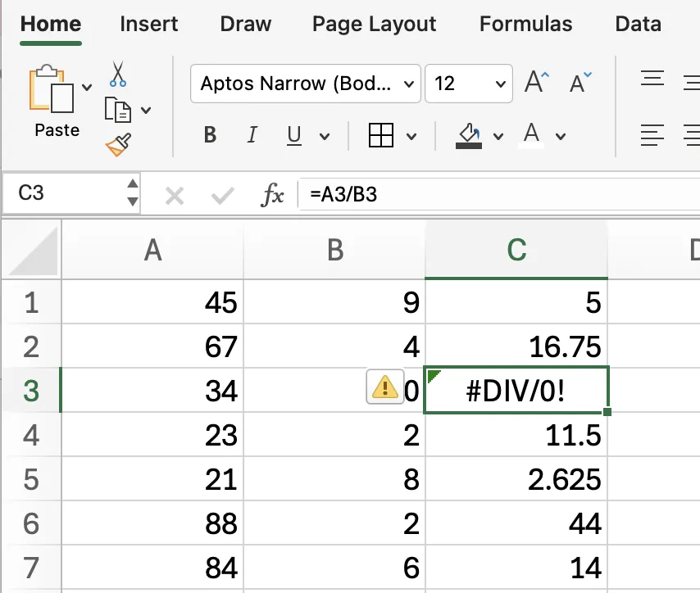Select cell A6 containing 88
Screen dimensions: 700x593
[152, 523]
